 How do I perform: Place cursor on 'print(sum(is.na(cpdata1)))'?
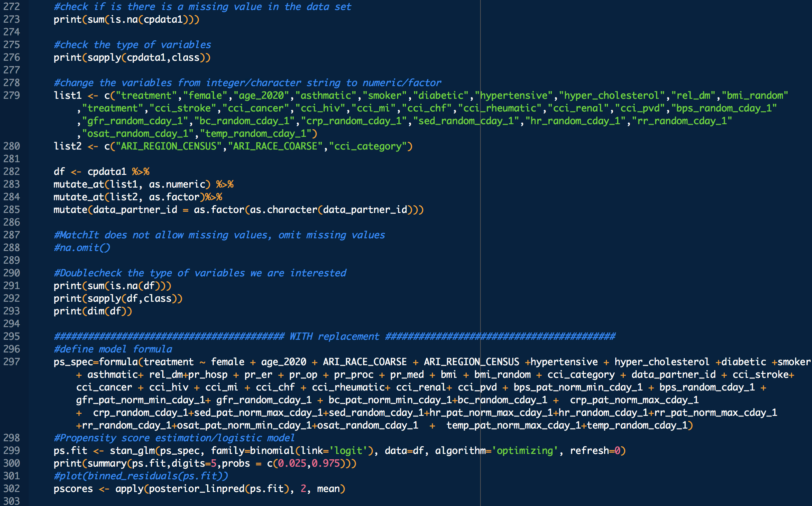click(127, 19)
